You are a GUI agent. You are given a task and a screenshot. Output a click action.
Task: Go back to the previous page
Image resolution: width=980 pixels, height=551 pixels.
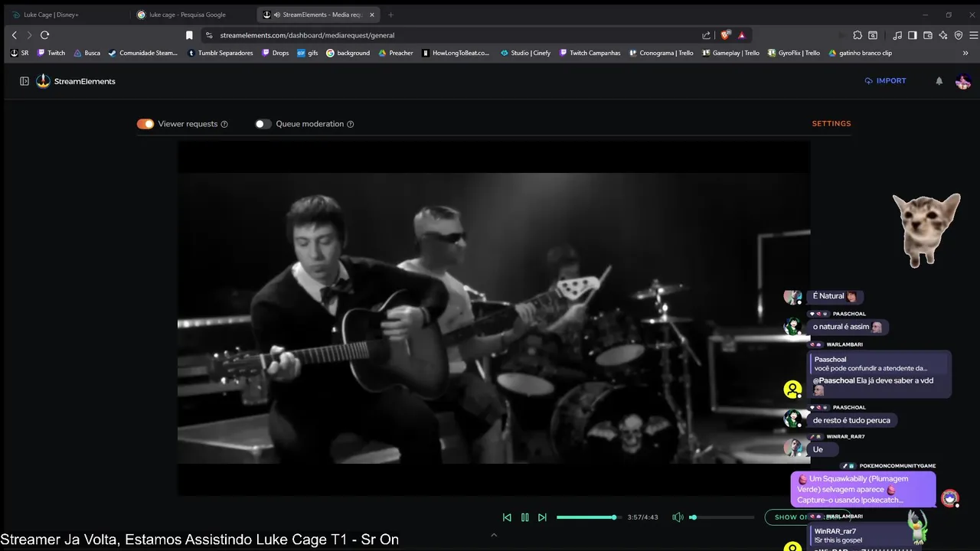(14, 35)
